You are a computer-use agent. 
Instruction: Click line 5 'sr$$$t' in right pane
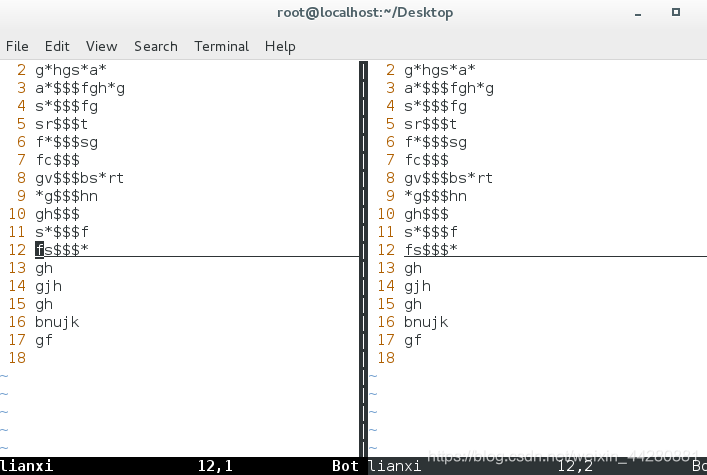click(430, 124)
